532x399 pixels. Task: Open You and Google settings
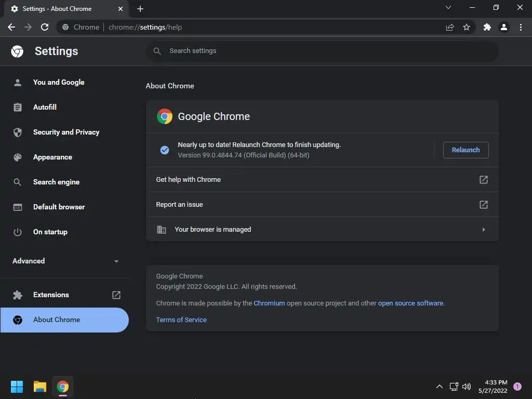[64, 83]
